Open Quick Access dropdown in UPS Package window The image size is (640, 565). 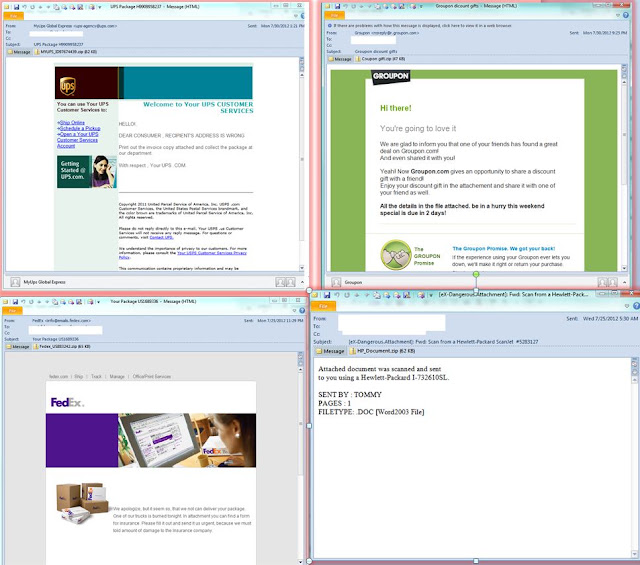tap(100, 7)
